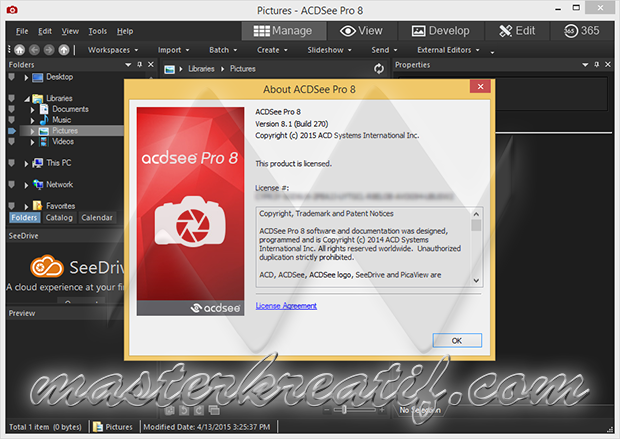Open the Send dropdown
The height and width of the screenshot is (439, 620).
(x=384, y=50)
